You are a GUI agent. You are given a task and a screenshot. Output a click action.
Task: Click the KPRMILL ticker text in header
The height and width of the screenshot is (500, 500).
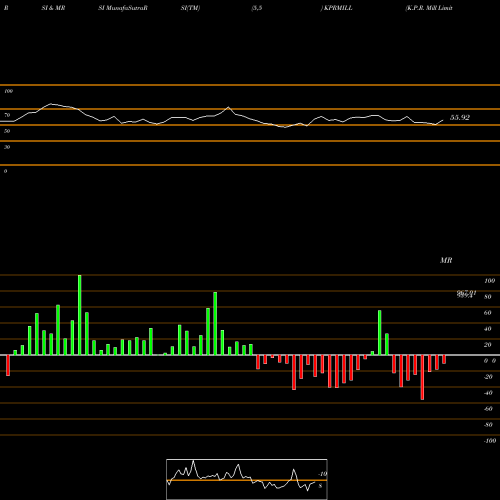pos(338,8)
